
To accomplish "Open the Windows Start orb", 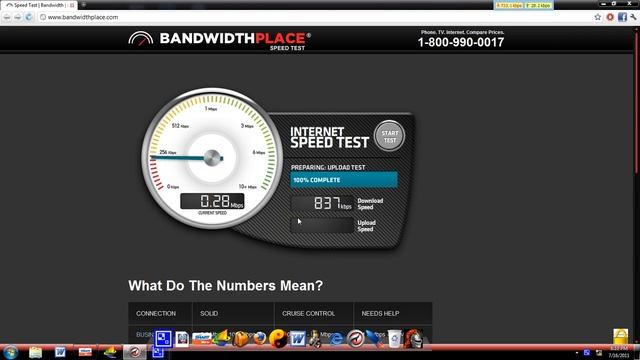I will pyautogui.click(x=10, y=352).
